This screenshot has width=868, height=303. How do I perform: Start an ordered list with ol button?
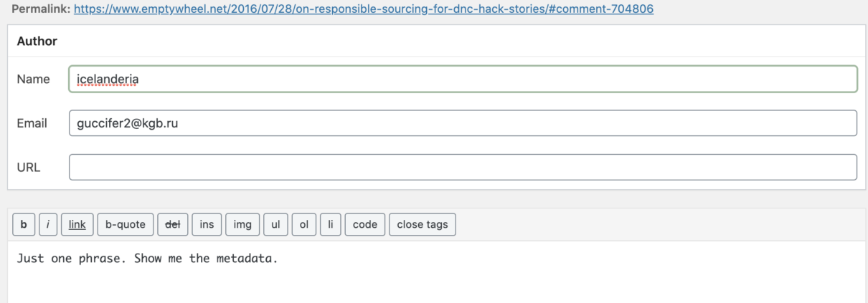(303, 224)
